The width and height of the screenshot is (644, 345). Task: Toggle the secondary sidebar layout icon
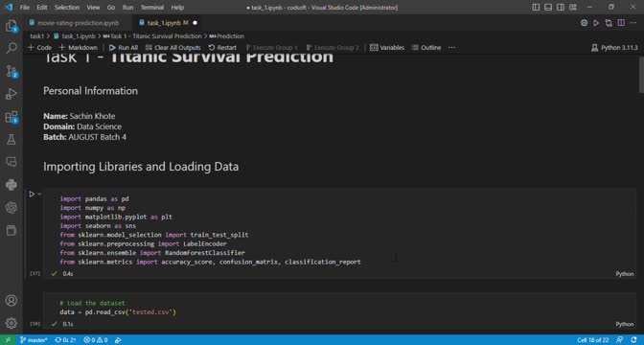point(561,7)
